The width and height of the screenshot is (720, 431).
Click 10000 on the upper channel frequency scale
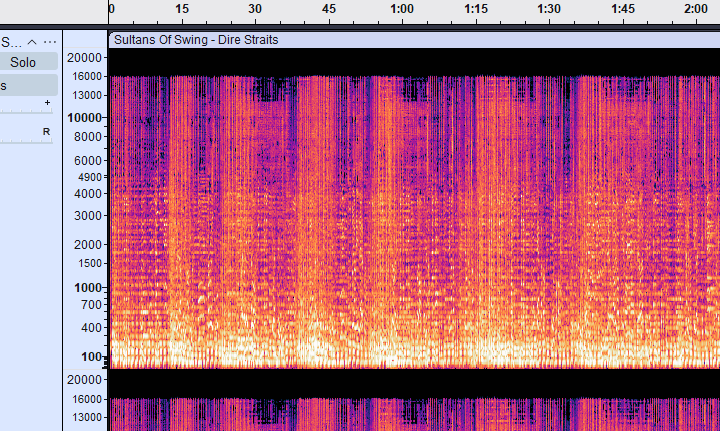pos(85,117)
